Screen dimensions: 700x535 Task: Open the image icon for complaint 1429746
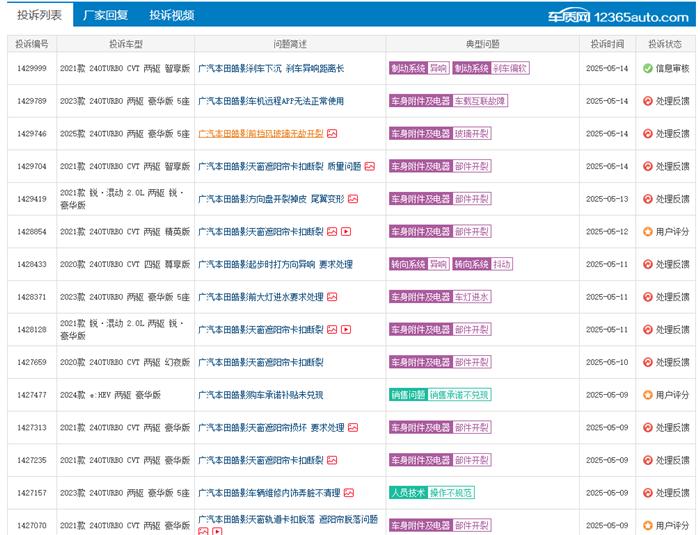click(x=332, y=134)
